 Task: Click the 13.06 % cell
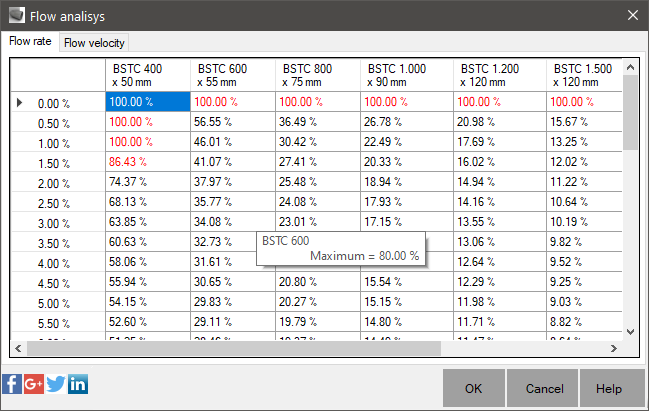(x=500, y=242)
